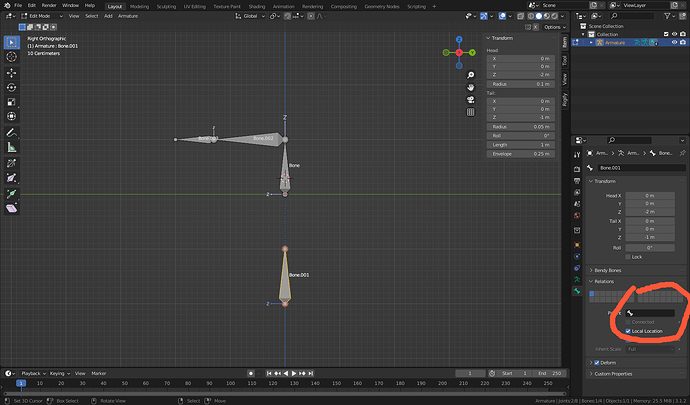690x405 pixels.
Task: Toggle X-axis mirror button in header
Action: point(536,27)
